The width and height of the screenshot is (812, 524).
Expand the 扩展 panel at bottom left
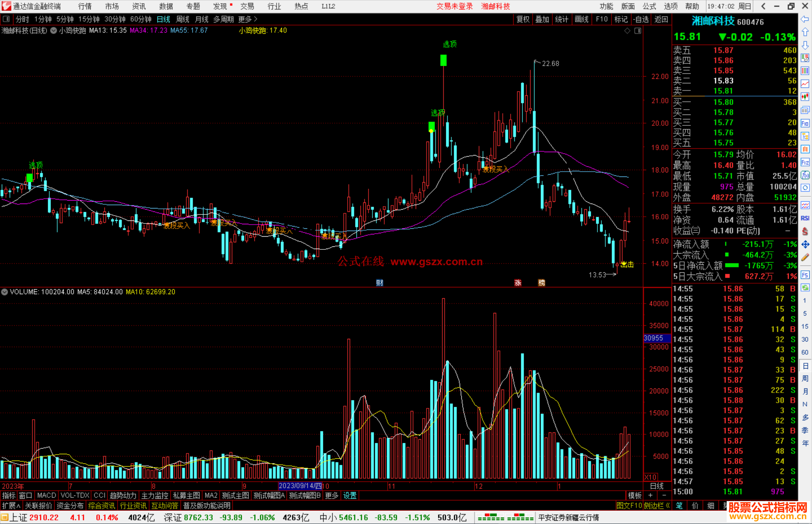pos(11,506)
